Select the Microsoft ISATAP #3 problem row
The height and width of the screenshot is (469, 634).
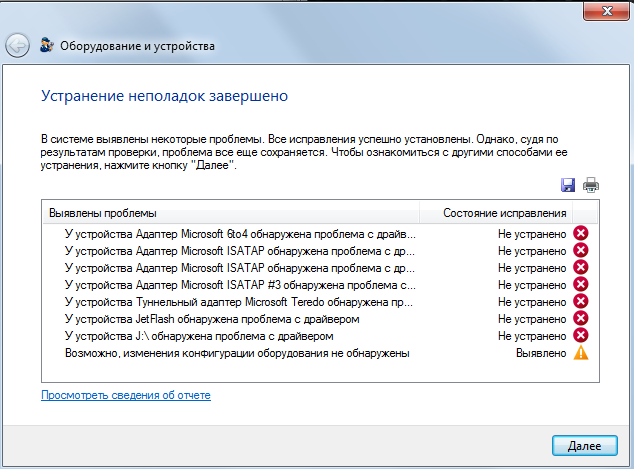[x=320, y=285]
